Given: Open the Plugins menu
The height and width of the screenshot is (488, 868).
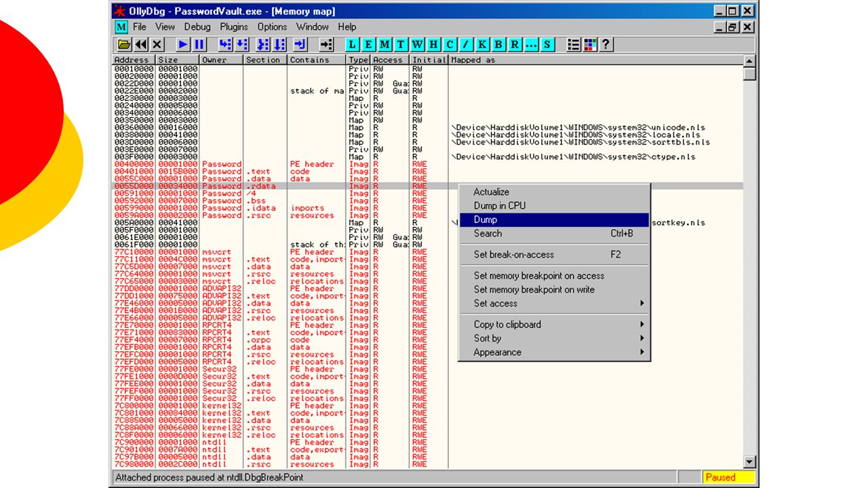Looking at the screenshot, I should pyautogui.click(x=234, y=27).
